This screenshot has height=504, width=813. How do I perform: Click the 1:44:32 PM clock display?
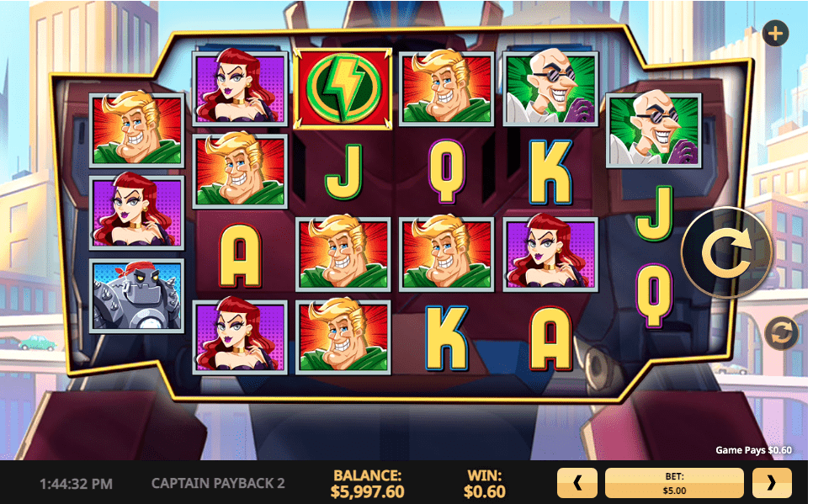pos(77,484)
